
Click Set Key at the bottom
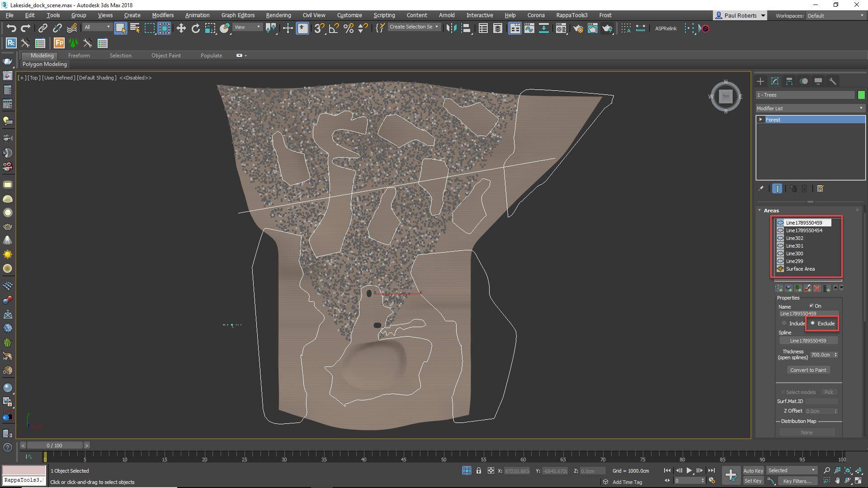(x=753, y=481)
